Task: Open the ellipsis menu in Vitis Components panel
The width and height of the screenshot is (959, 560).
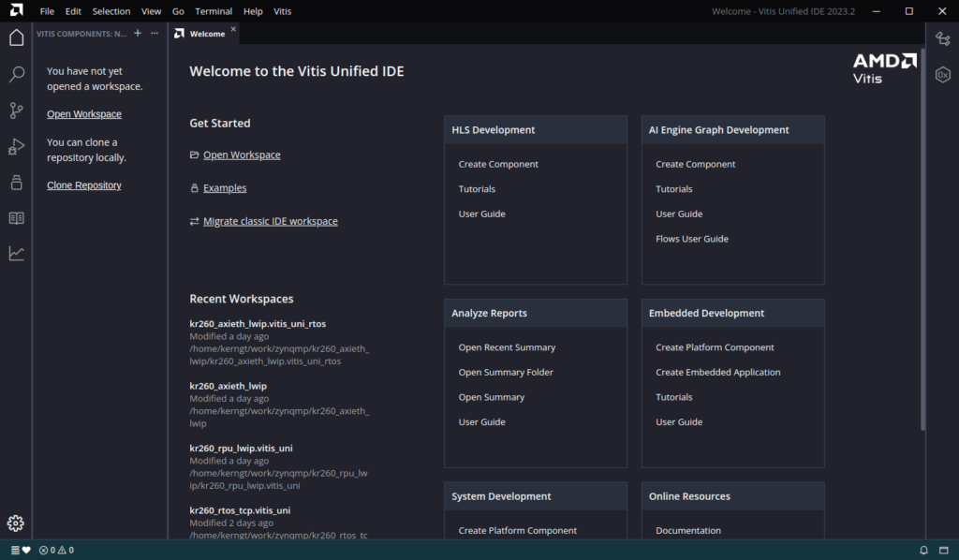Action: [155, 33]
